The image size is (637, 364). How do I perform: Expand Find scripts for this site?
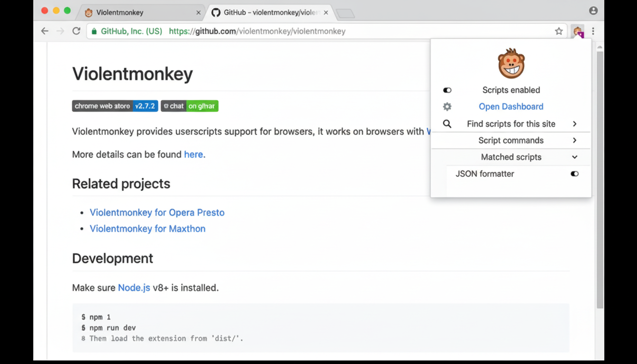click(x=574, y=124)
